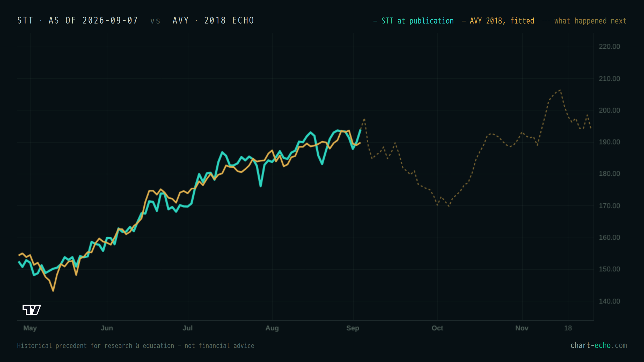Click the TradingView logo icon
Image resolution: width=644 pixels, height=362 pixels.
[32, 310]
